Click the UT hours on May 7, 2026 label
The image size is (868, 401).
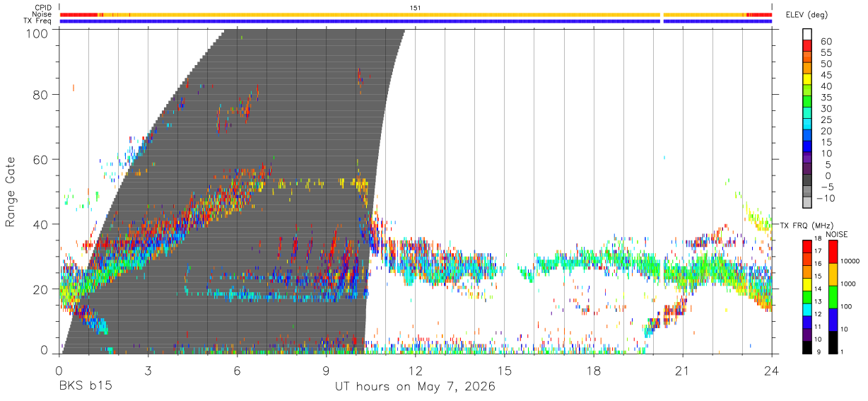click(415, 386)
